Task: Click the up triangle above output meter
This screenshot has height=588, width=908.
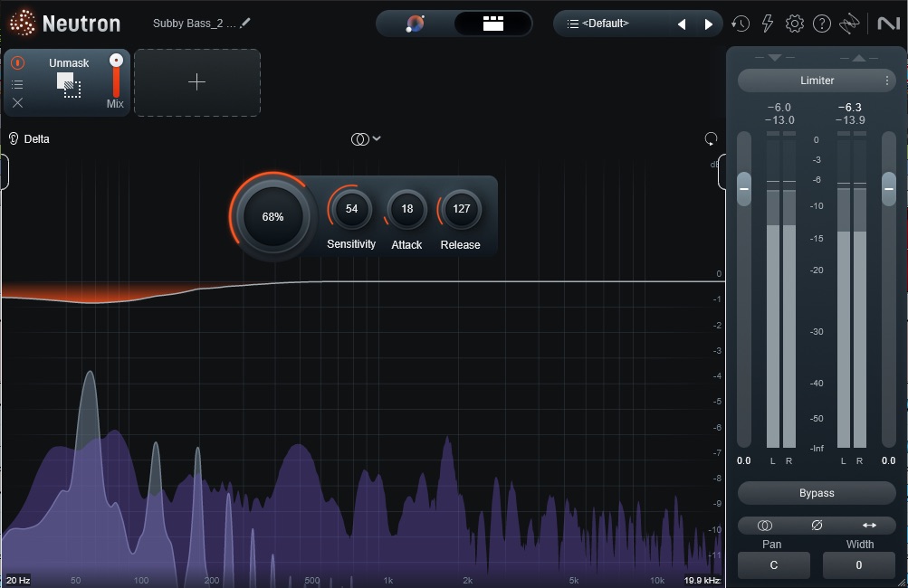Action: point(859,57)
